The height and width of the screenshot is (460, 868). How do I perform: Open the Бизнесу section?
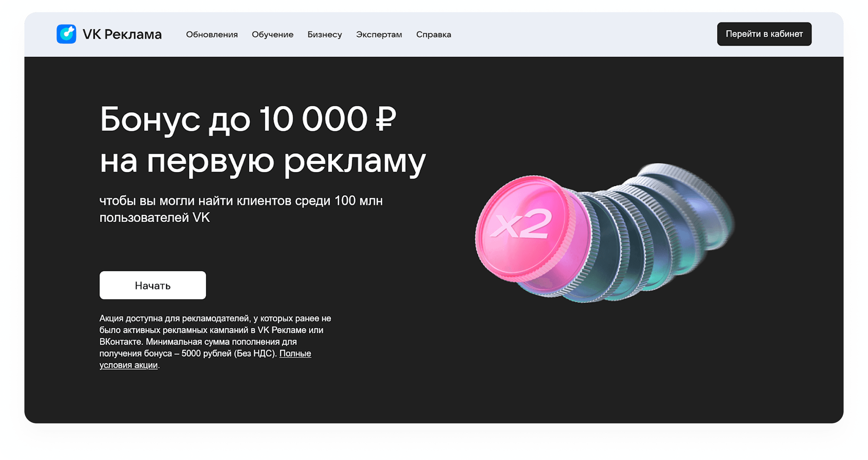325,34
